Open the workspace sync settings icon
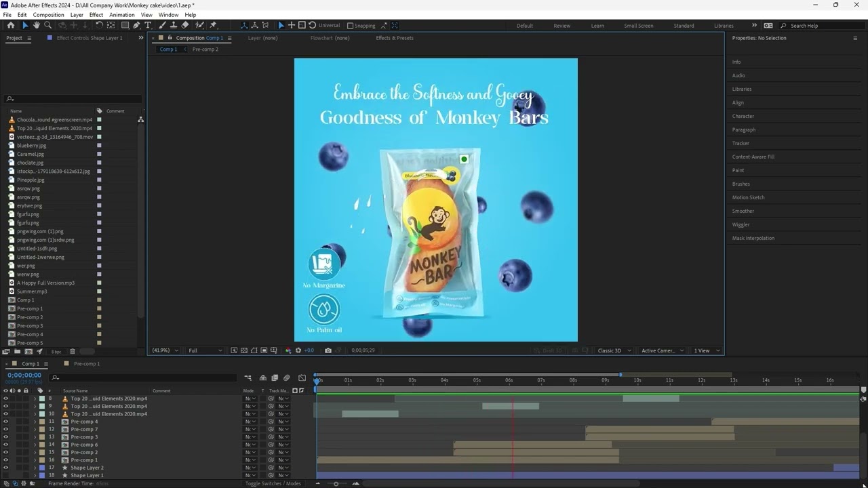Image resolution: width=868 pixels, height=488 pixels. tap(768, 26)
